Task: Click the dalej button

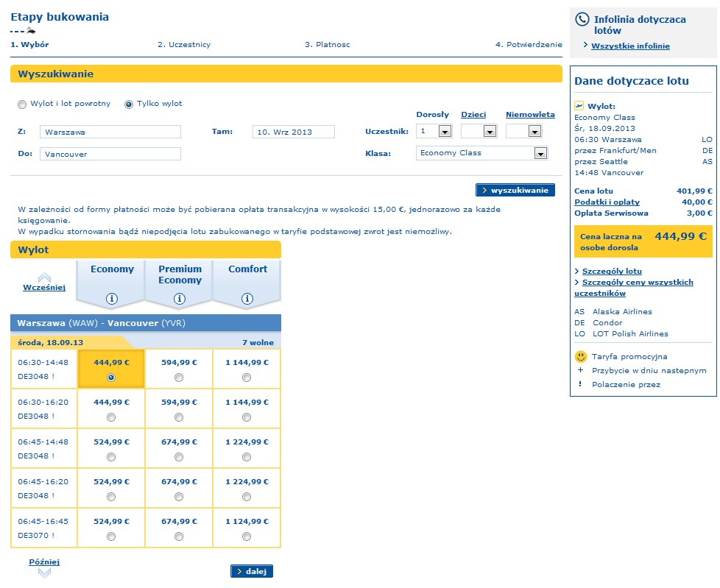Action: tap(252, 571)
